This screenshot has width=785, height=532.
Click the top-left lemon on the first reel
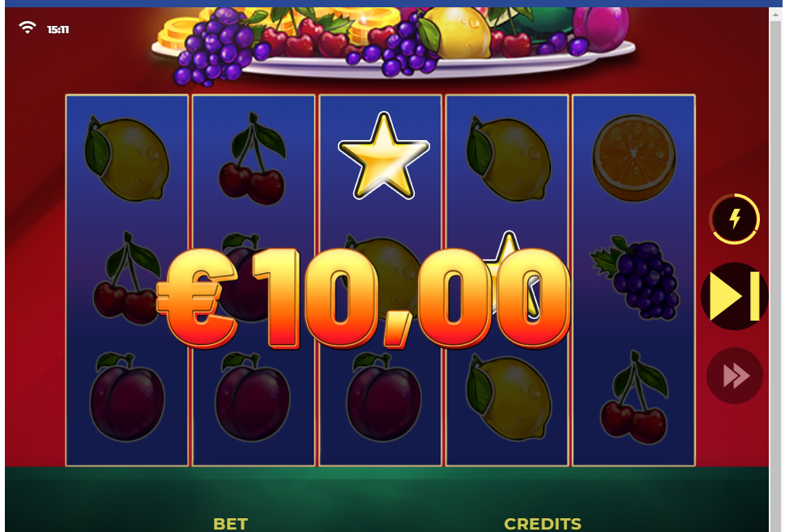click(x=127, y=159)
